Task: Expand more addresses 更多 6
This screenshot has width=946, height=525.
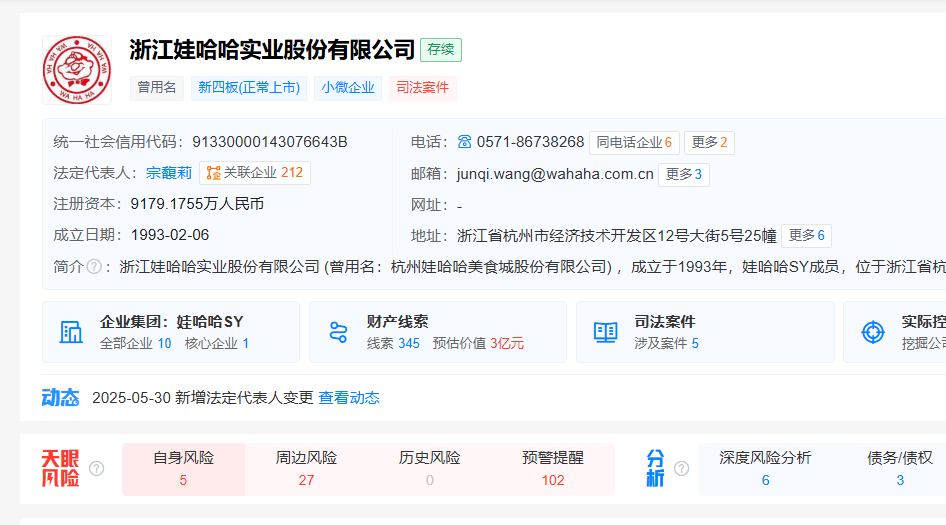Action: [x=806, y=235]
